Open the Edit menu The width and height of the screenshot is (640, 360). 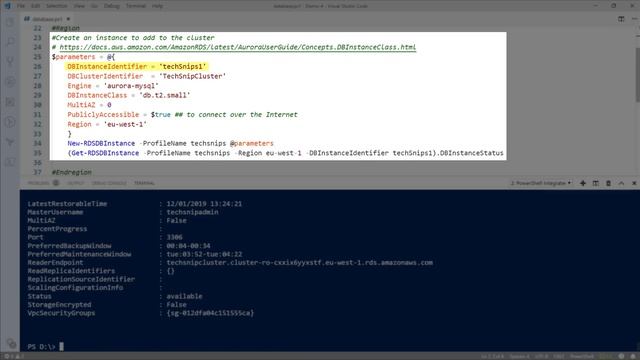tap(36, 6)
